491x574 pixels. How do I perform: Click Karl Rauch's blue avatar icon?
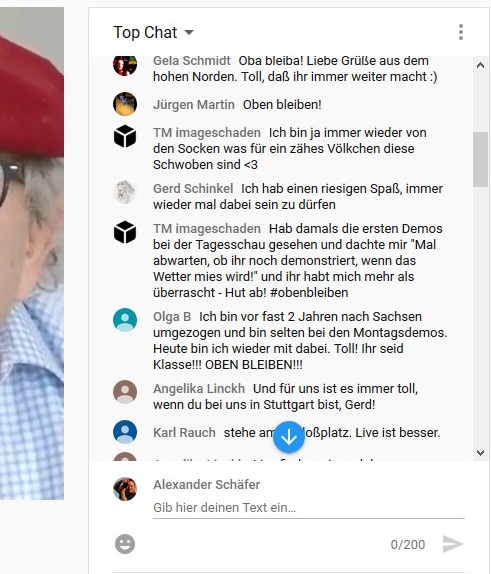(125, 432)
